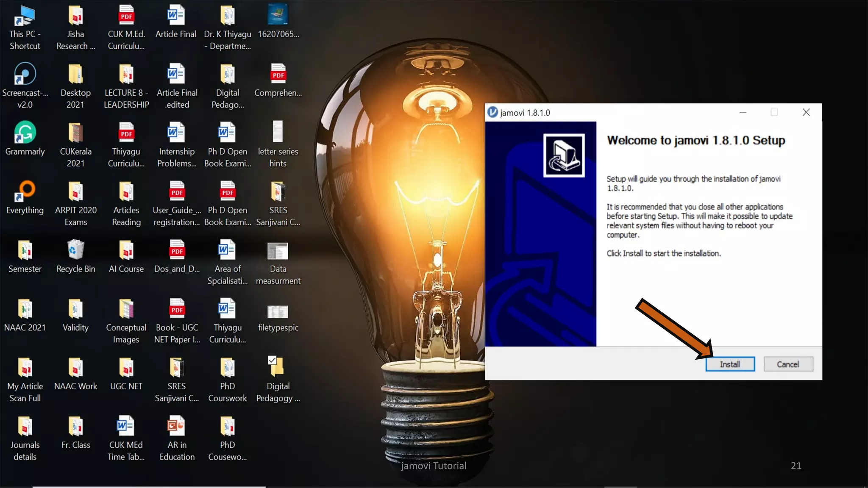
Task: Minimize the jamovi 1.8.1.0 setup window
Action: point(743,112)
